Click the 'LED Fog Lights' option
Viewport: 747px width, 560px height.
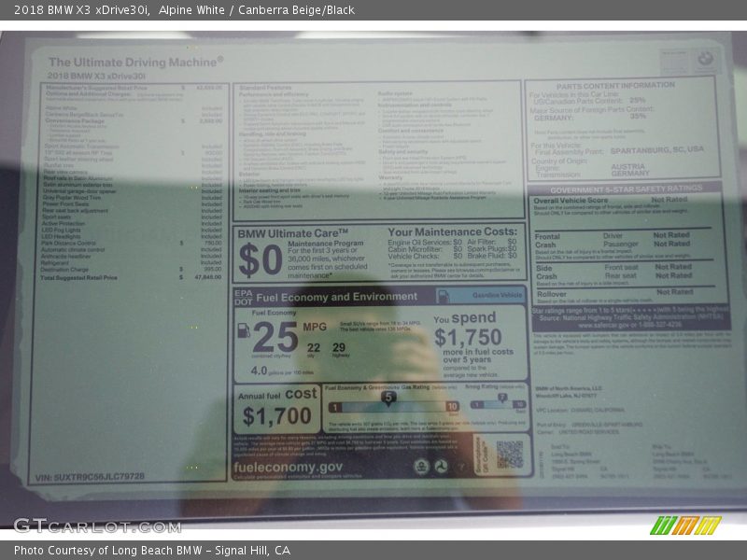point(61,230)
